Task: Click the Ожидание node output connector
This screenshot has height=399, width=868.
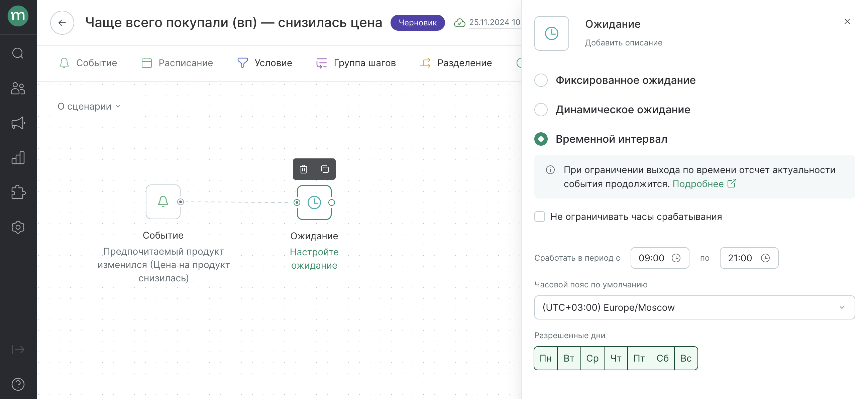Action: coord(332,203)
